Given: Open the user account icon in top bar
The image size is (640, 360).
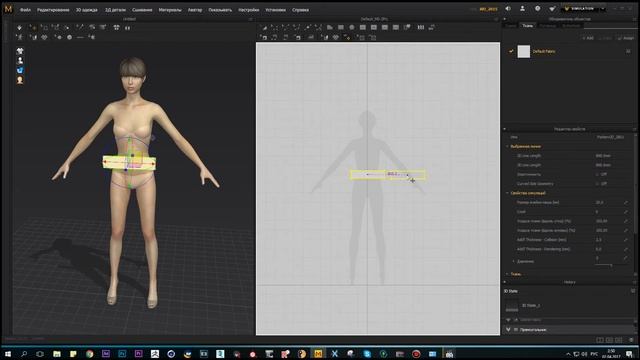Looking at the screenshot, I should click(522, 9).
